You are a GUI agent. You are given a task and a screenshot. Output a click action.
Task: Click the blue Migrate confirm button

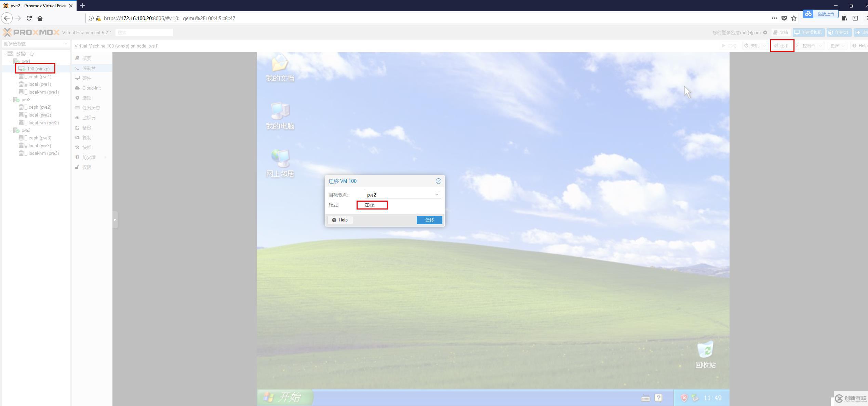coord(429,220)
